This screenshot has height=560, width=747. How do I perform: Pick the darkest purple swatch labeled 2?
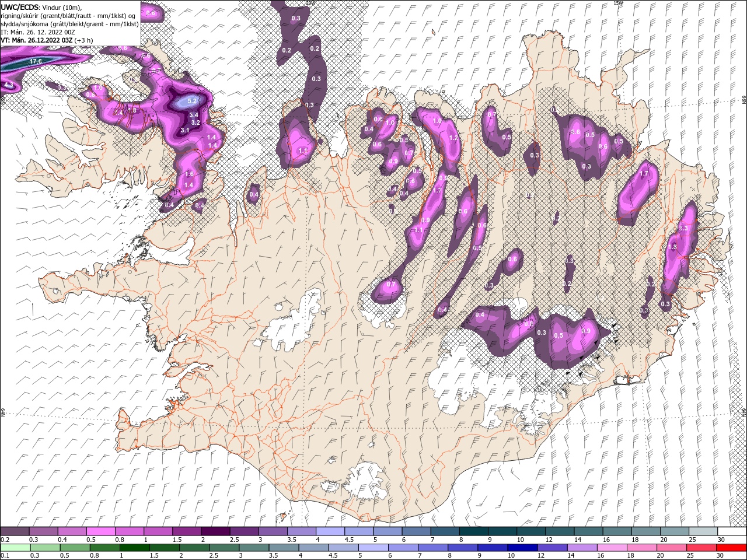coord(215,531)
